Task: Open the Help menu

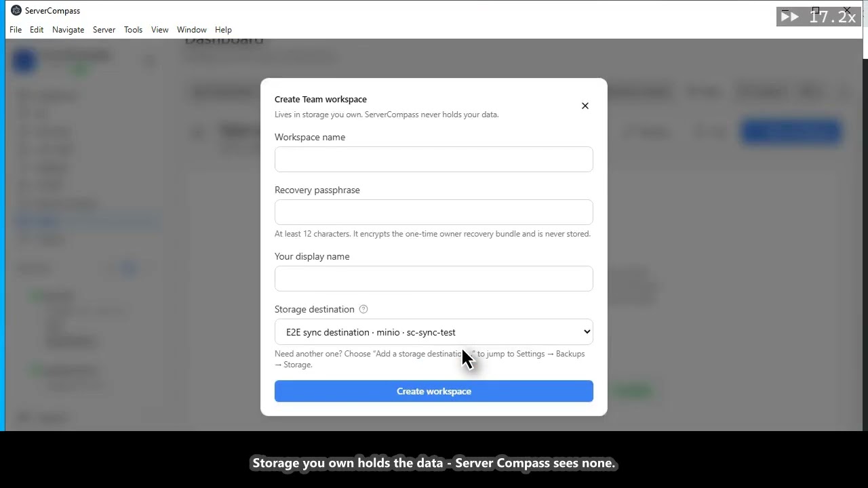Action: pos(223,30)
